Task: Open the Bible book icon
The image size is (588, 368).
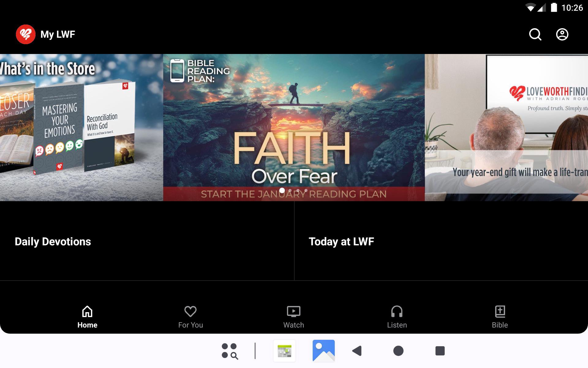Action: click(500, 312)
